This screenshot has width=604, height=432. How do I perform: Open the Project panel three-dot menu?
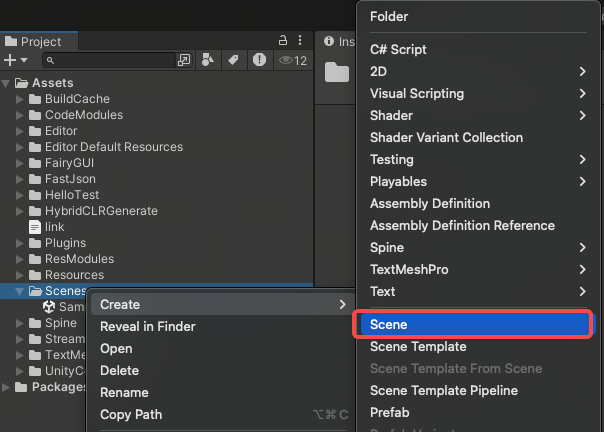click(301, 41)
